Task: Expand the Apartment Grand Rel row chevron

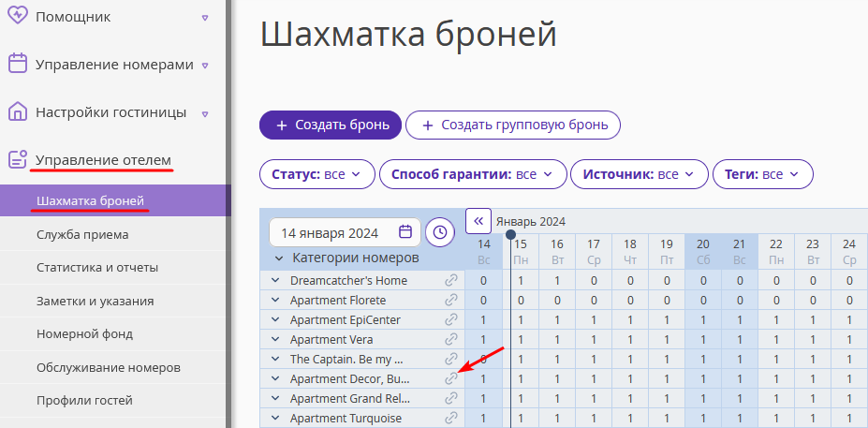Action: pos(275,398)
